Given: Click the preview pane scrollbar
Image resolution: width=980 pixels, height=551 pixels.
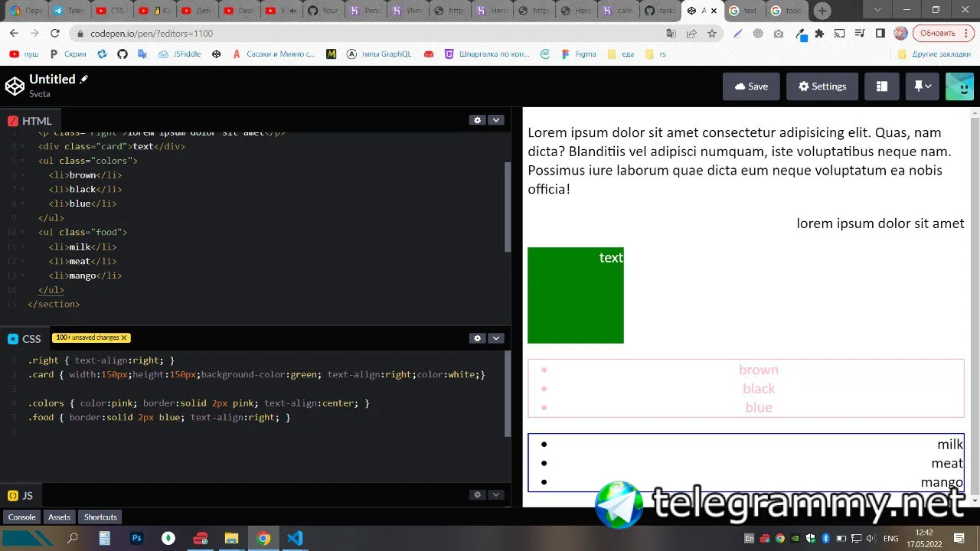Looking at the screenshot, I should click(975, 306).
